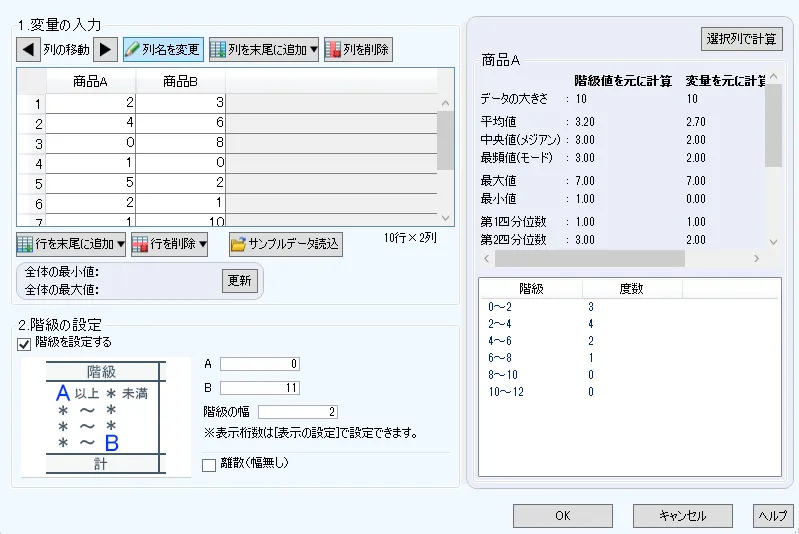Open the 行を末尾に追加 dropdown arrow

(x=121, y=244)
